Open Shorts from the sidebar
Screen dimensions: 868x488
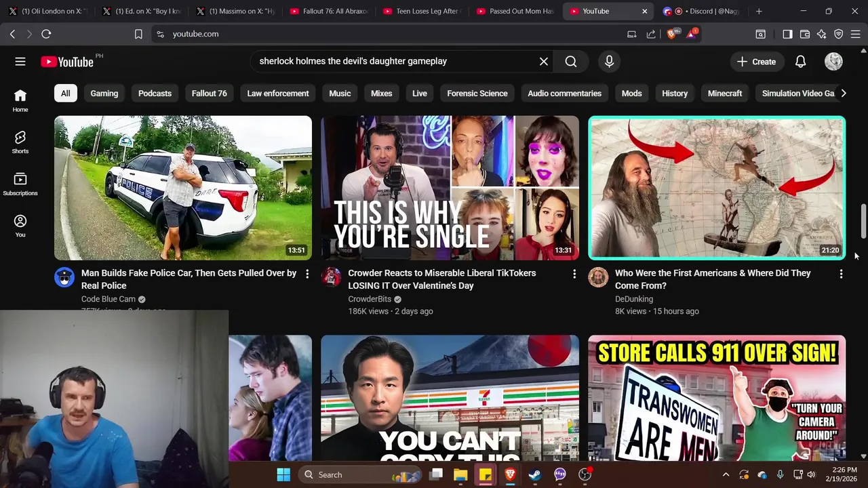coord(20,142)
